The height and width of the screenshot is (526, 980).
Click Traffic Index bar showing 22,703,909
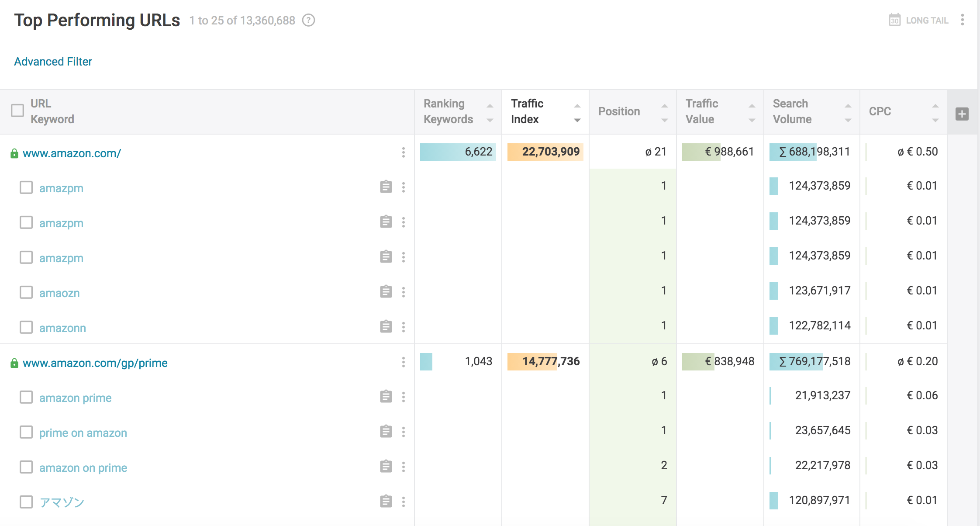pyautogui.click(x=545, y=152)
